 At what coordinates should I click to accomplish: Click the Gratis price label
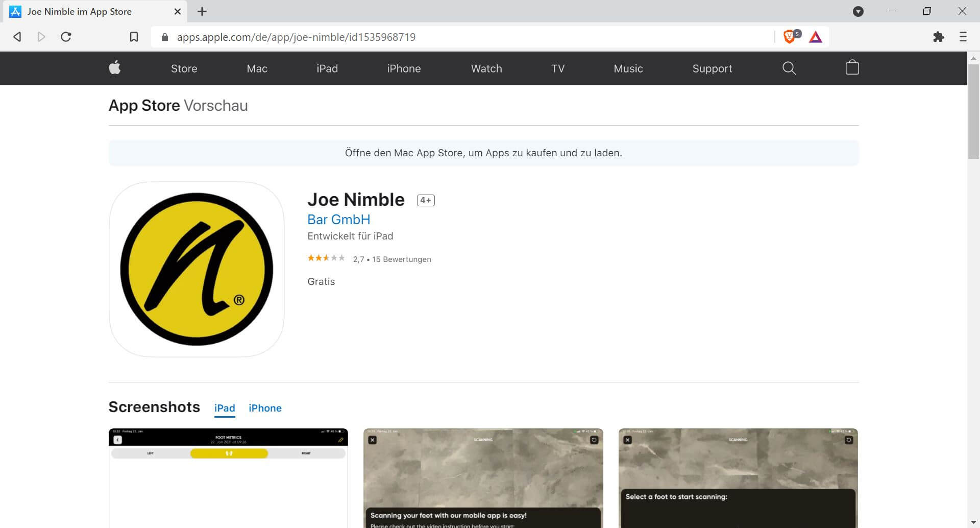(321, 281)
